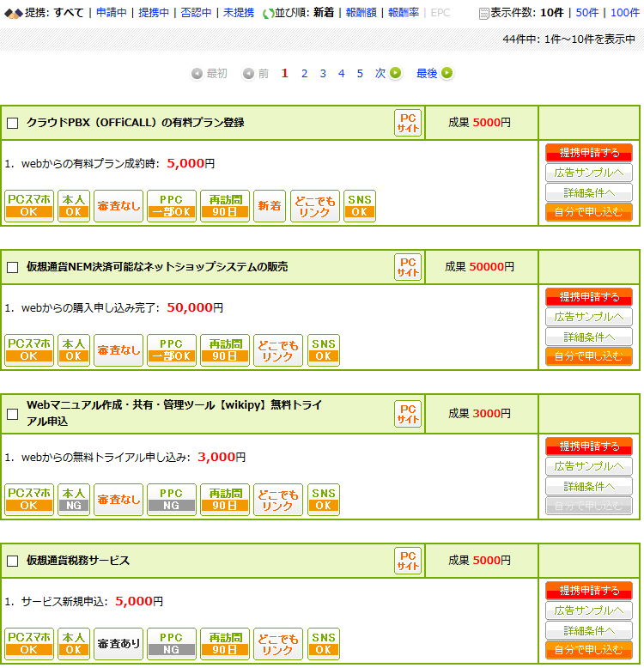
Task: Check the Webマニュアル wikipy checkbox
Action: tap(13, 414)
